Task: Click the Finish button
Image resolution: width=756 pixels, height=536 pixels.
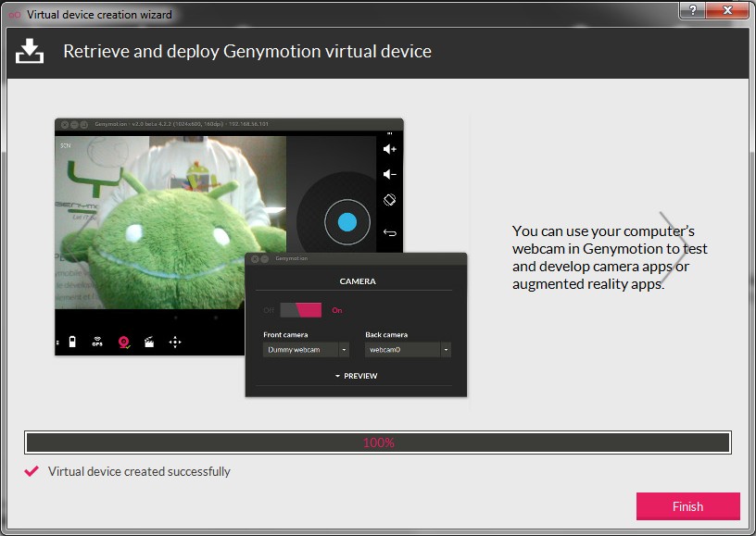Action: [688, 506]
